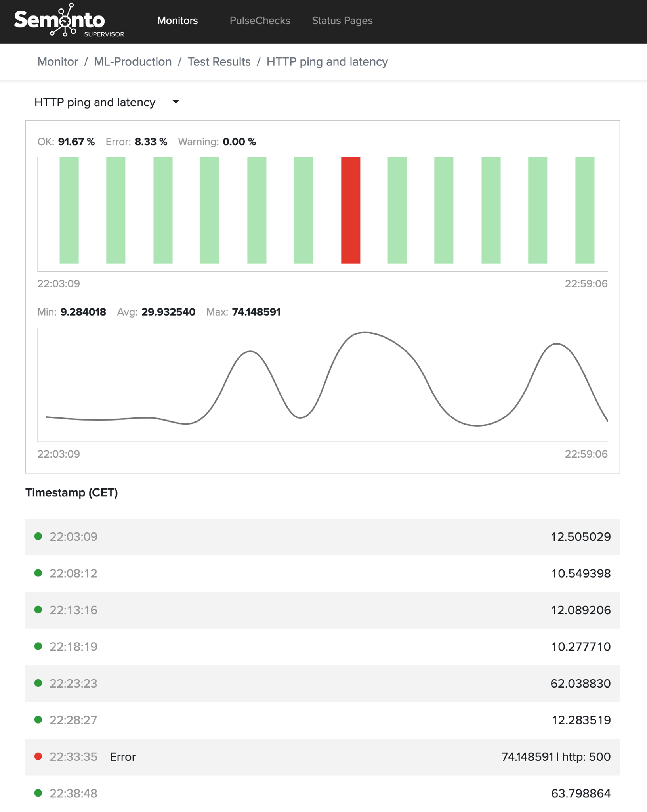Click green status dot for 22:23:23

click(38, 683)
